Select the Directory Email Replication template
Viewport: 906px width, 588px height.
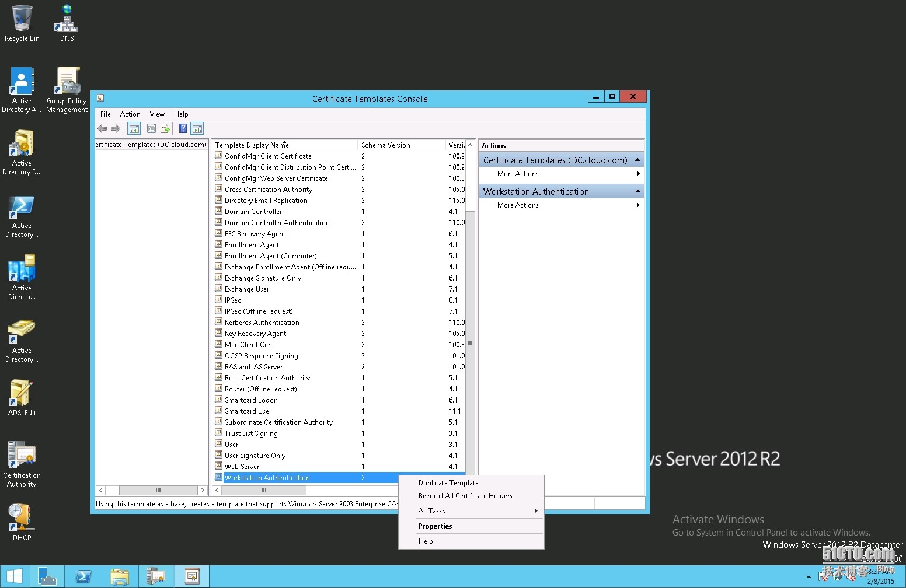click(x=266, y=201)
